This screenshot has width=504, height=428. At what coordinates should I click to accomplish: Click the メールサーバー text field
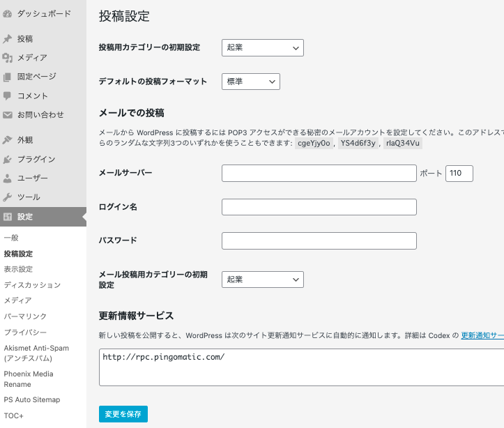(319, 174)
